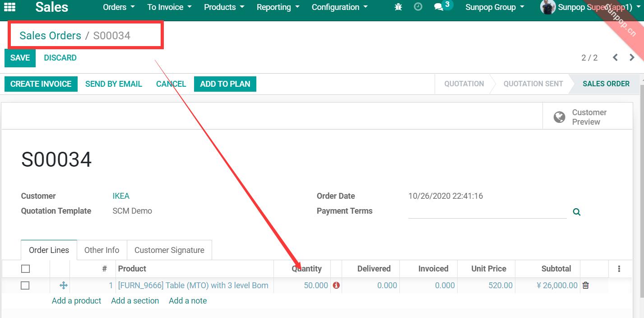Click the red info icon beside quantity
This screenshot has width=644, height=318.
pyautogui.click(x=336, y=285)
